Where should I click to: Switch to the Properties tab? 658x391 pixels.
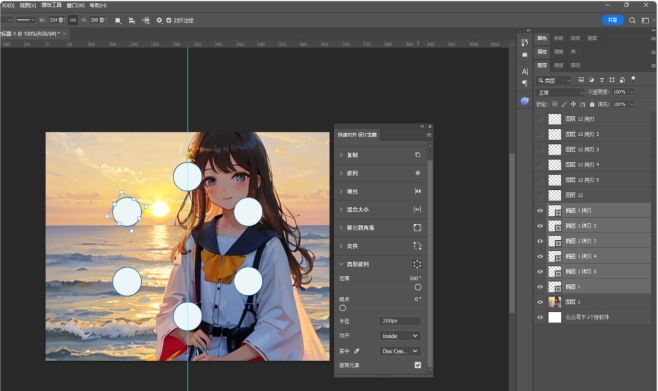click(x=542, y=52)
